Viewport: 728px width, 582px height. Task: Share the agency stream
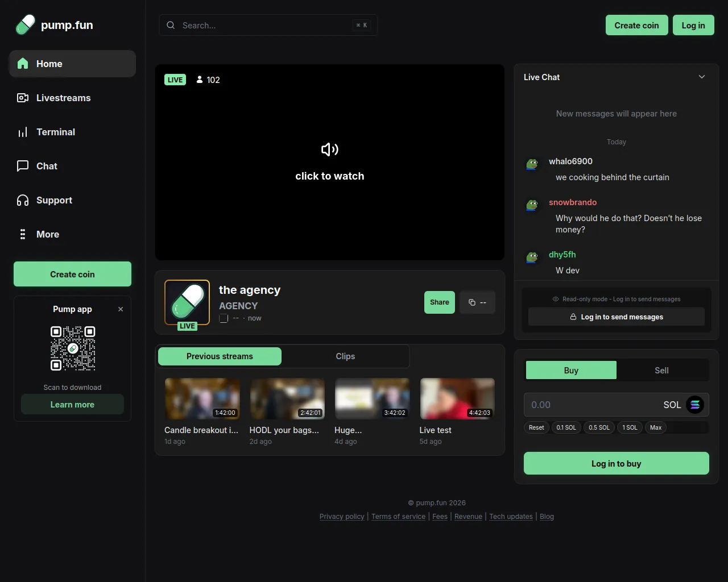coord(440,302)
